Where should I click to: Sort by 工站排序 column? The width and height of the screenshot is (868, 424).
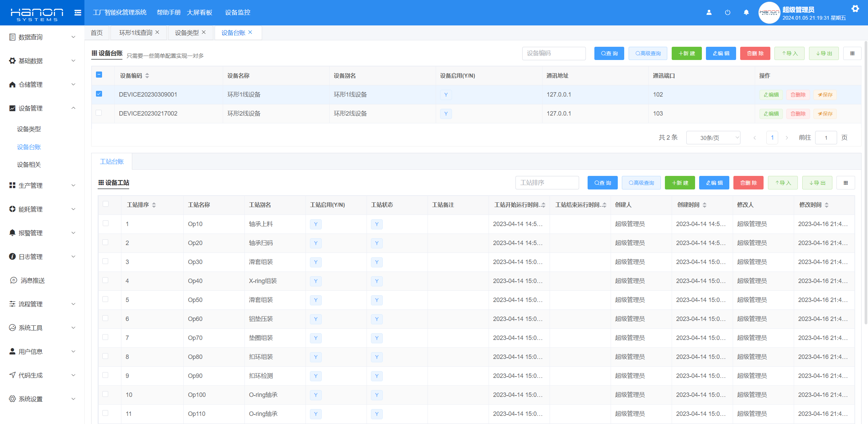pyautogui.click(x=154, y=205)
